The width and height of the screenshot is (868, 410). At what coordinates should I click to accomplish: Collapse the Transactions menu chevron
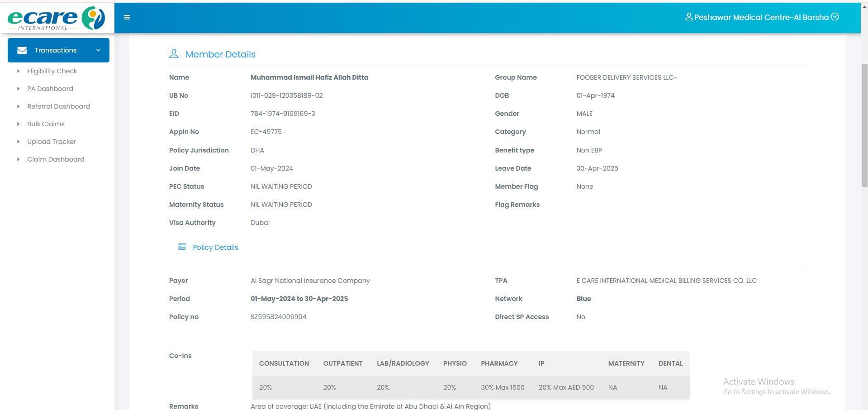pyautogui.click(x=98, y=50)
